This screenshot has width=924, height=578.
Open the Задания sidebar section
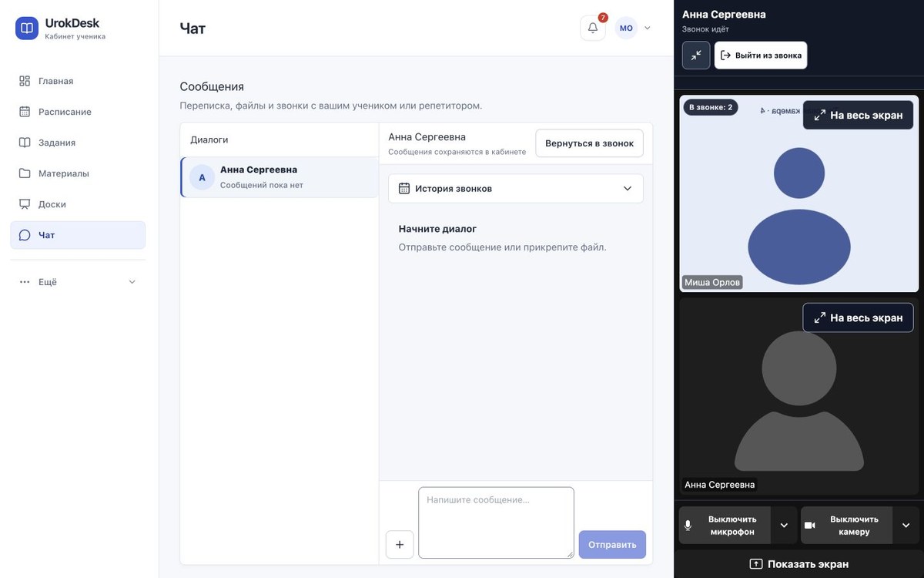pyautogui.click(x=78, y=143)
